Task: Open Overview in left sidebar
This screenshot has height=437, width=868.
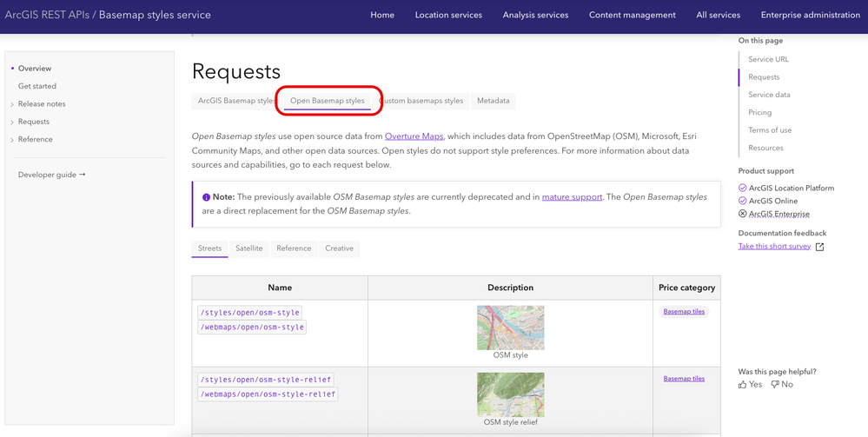Action: pyautogui.click(x=35, y=69)
